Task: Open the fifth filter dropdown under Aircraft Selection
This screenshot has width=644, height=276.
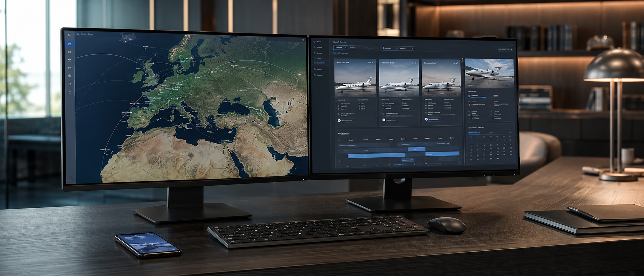Action: point(407,48)
